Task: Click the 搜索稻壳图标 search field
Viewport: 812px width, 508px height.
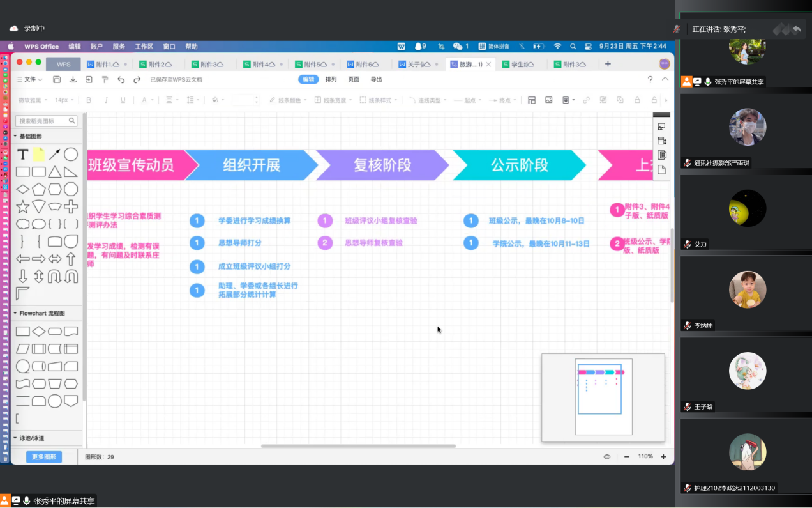Action: 43,121
